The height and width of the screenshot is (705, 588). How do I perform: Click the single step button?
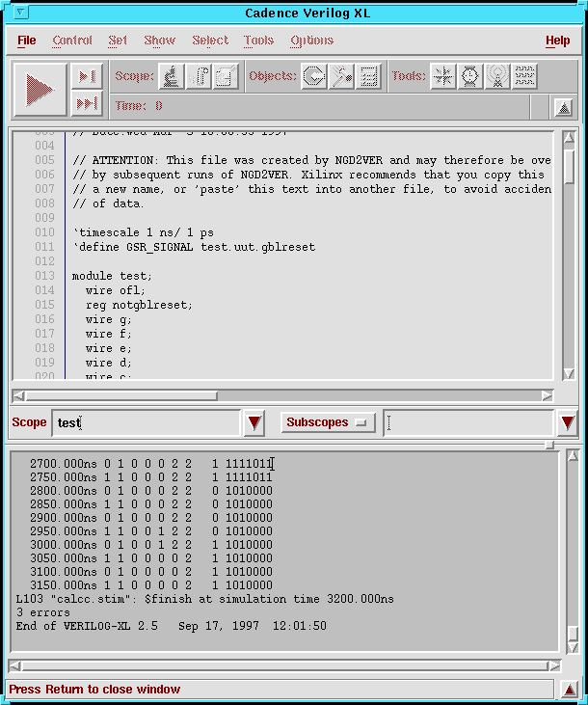click(87, 76)
